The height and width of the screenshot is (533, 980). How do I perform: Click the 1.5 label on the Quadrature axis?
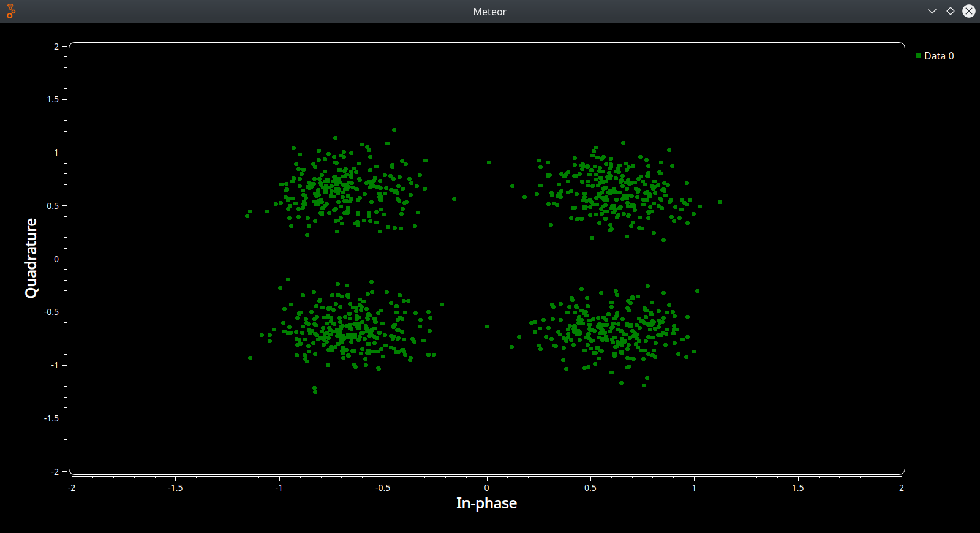(53, 99)
